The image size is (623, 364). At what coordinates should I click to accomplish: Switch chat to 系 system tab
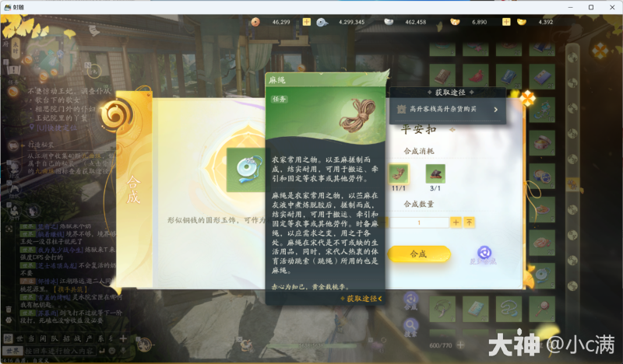100,338
